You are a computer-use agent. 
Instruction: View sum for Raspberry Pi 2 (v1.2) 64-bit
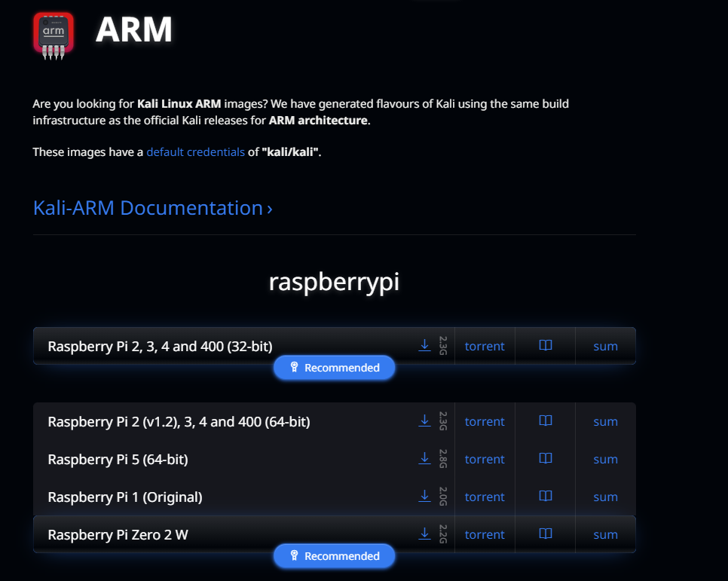(605, 421)
